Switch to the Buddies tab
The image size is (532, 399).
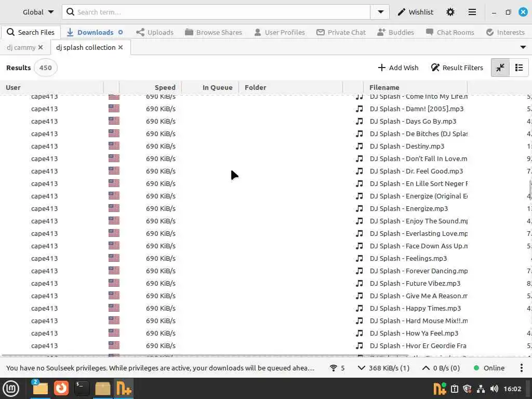click(x=395, y=32)
